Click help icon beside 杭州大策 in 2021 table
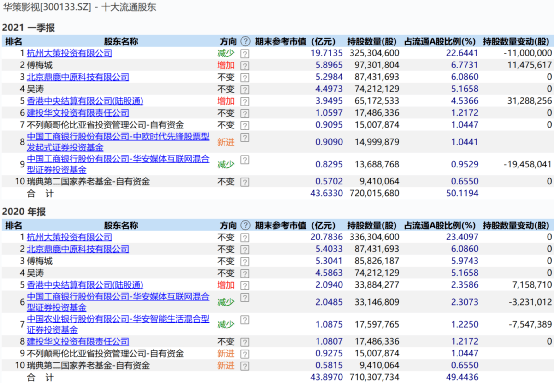The width and height of the screenshot is (554, 383). point(244,54)
